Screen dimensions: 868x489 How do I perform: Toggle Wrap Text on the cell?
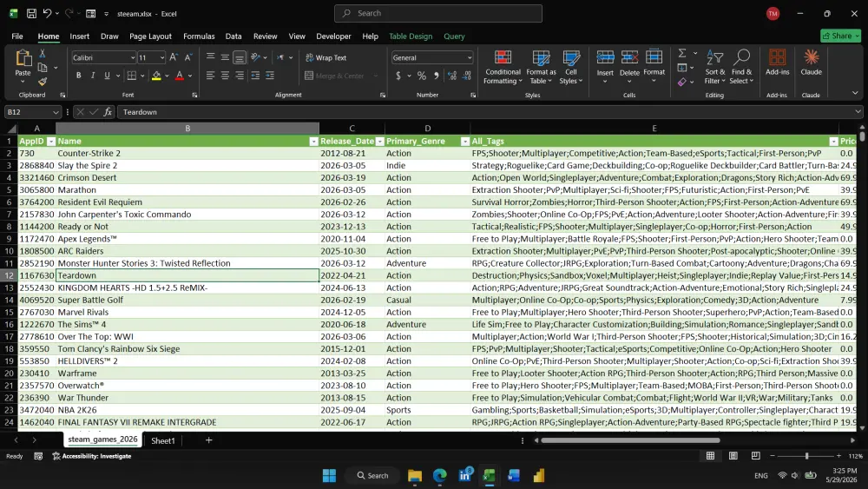click(x=325, y=57)
